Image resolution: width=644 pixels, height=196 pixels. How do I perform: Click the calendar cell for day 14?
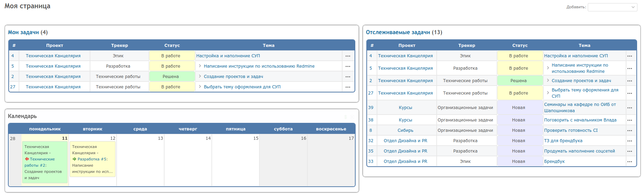click(188, 160)
